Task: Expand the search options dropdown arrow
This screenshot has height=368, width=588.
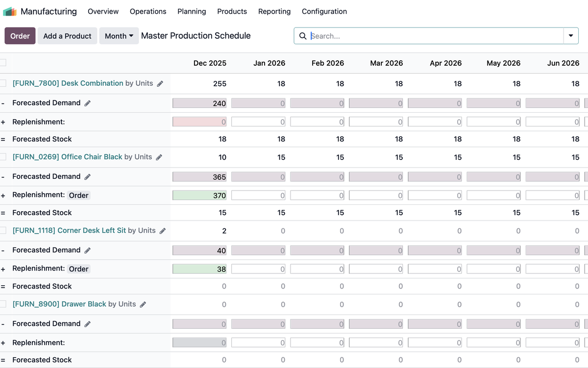Action: click(x=571, y=36)
